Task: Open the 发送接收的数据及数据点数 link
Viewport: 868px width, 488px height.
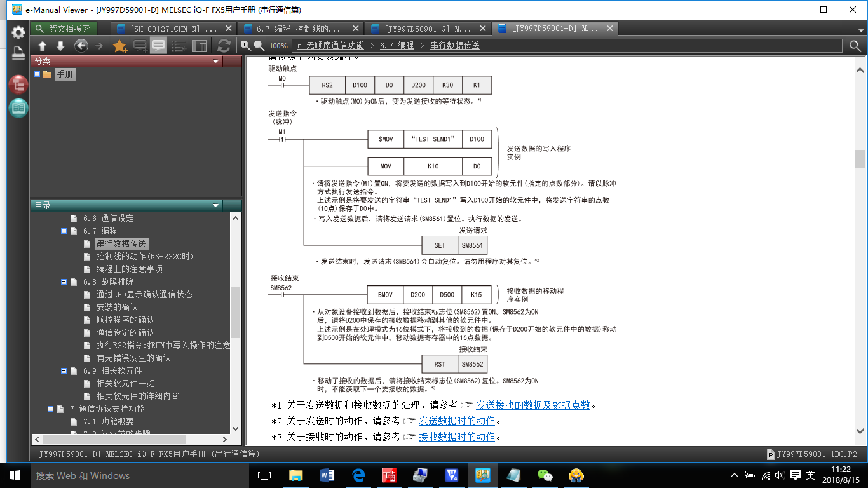Action: click(x=533, y=405)
